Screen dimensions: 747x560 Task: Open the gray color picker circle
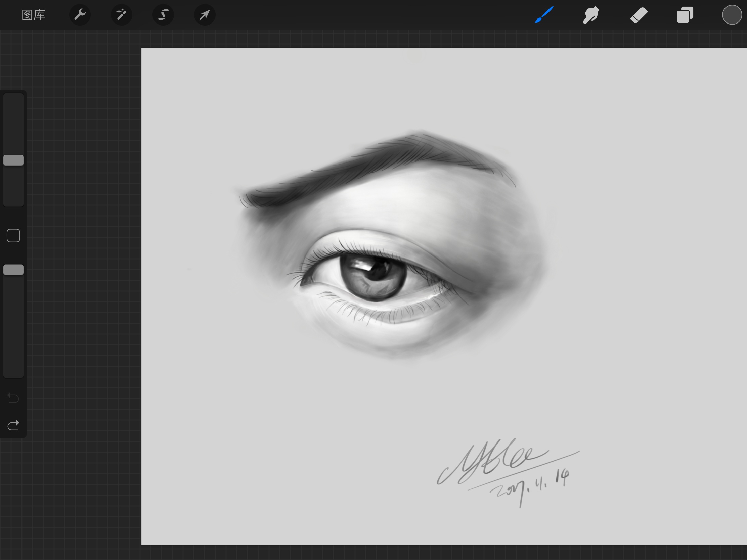pos(732,15)
